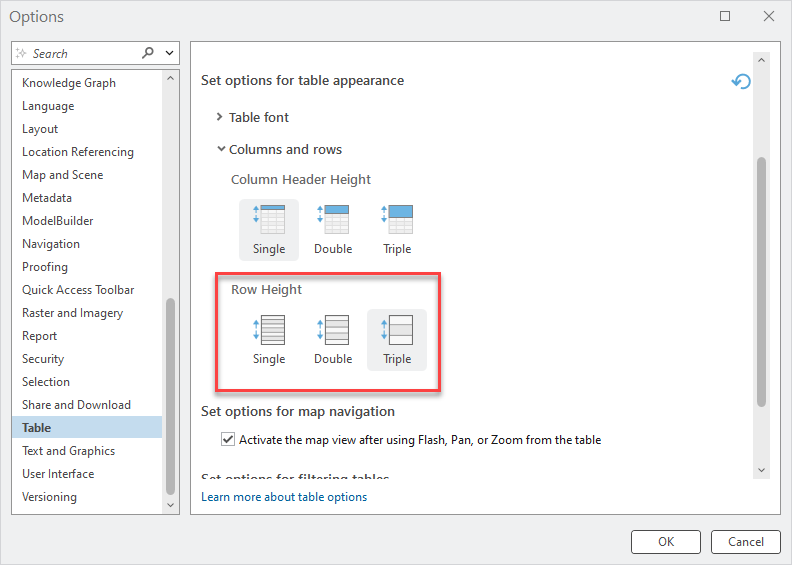Switch to the Selection options page
792x565 pixels.
tap(46, 382)
